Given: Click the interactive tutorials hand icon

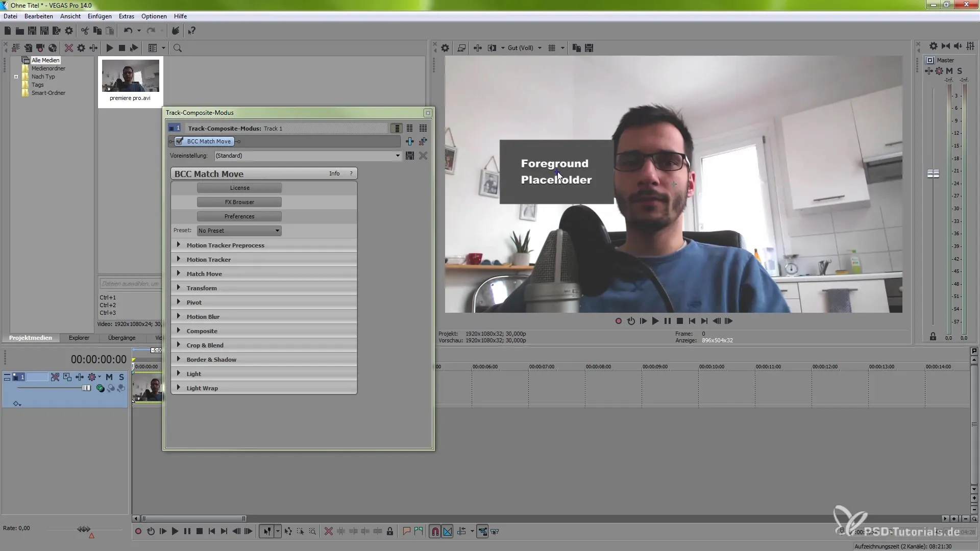Looking at the screenshot, I should (175, 31).
